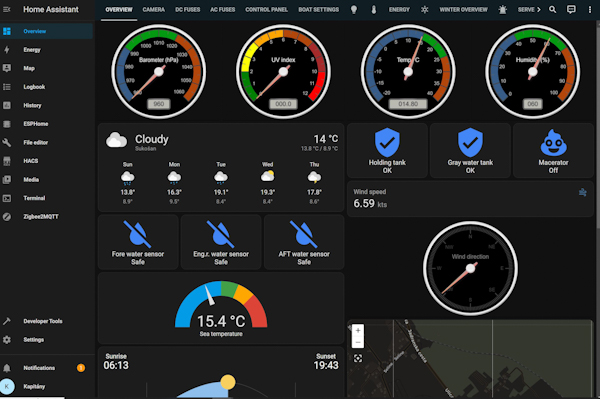Switch to the DC Fuses tab
The image size is (600, 399).
(x=188, y=10)
